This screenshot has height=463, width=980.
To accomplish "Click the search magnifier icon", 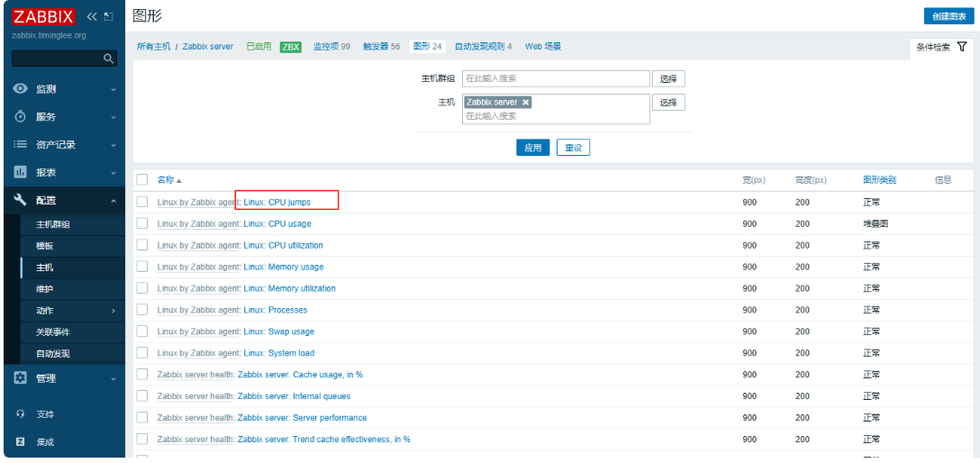I will click(x=108, y=59).
